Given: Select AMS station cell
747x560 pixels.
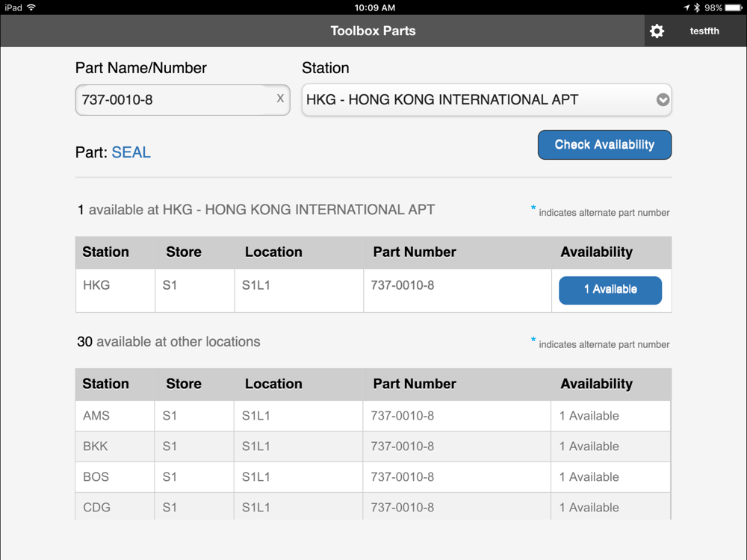Looking at the screenshot, I should 115,416.
